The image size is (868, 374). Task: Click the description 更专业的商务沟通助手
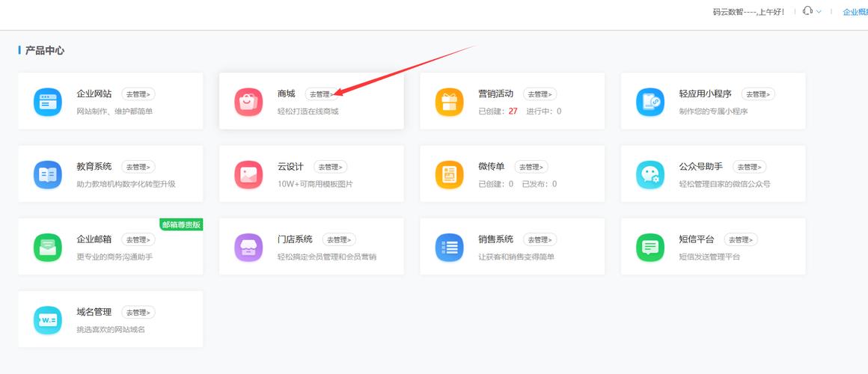[x=114, y=257]
